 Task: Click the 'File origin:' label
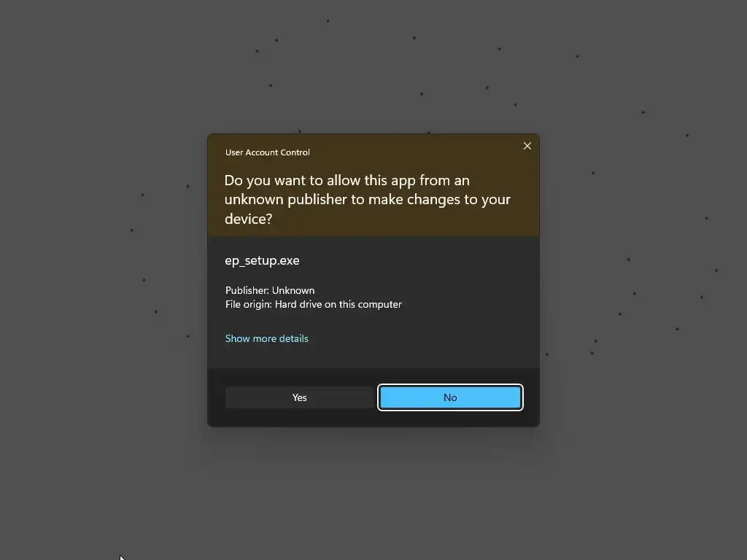(249, 304)
